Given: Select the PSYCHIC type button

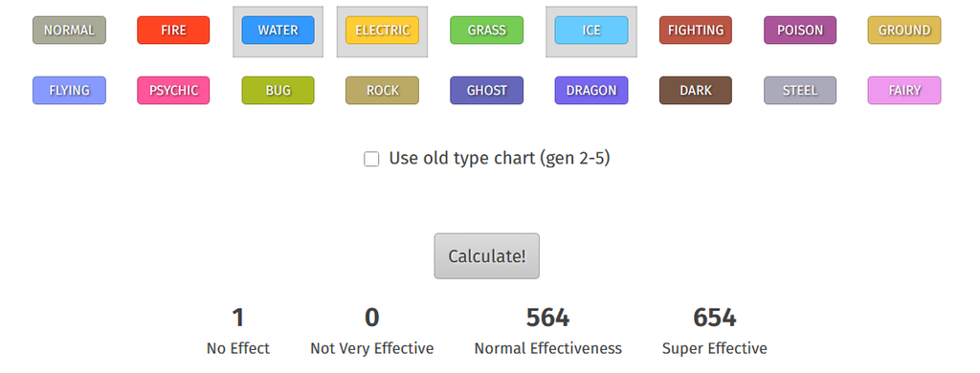Looking at the screenshot, I should pyautogui.click(x=173, y=90).
